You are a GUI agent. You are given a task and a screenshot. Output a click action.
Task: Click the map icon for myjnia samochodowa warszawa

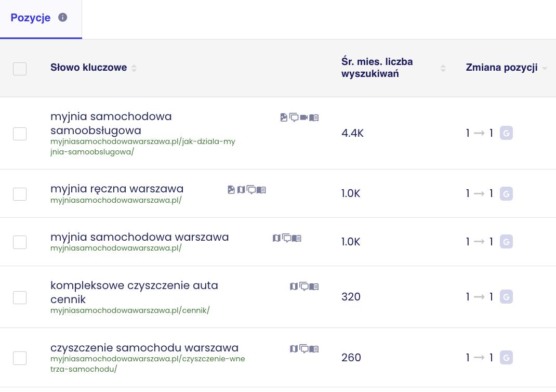(276, 238)
